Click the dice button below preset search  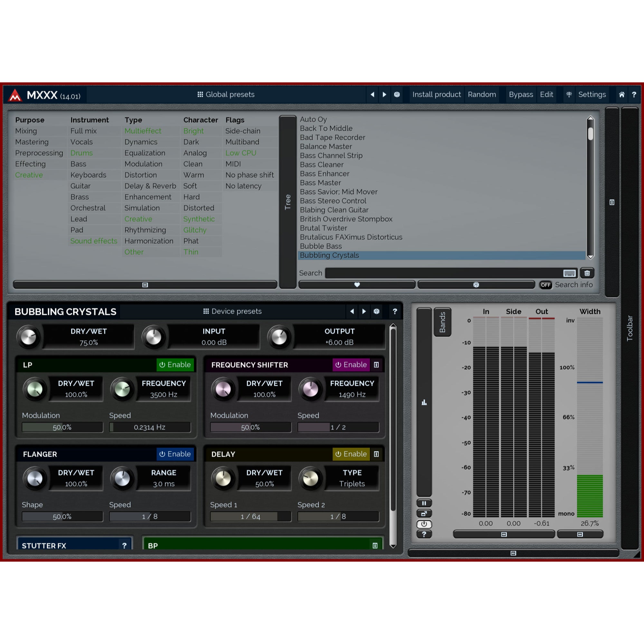[476, 285]
